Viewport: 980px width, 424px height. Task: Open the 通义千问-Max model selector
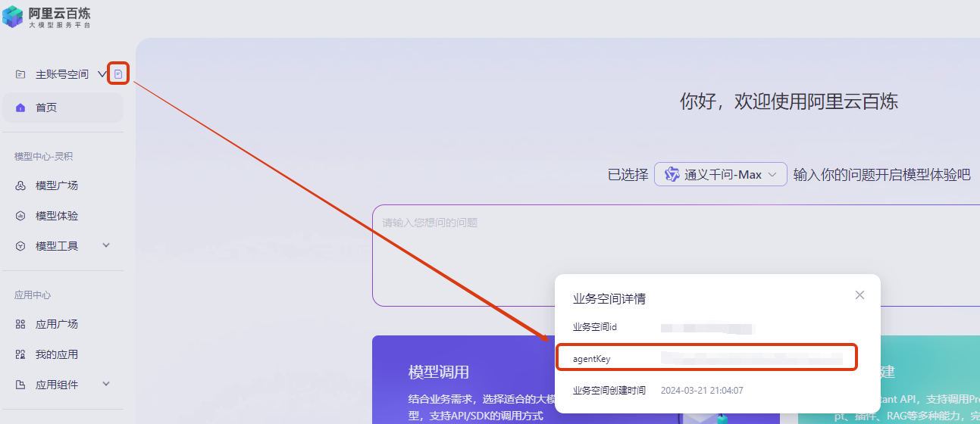(x=721, y=174)
